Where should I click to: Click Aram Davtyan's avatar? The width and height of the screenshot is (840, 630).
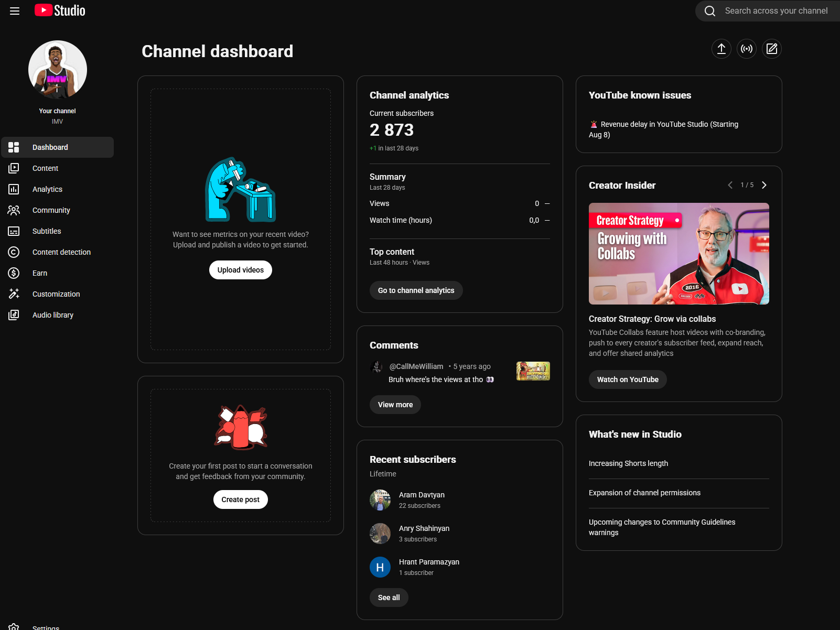[380, 500]
